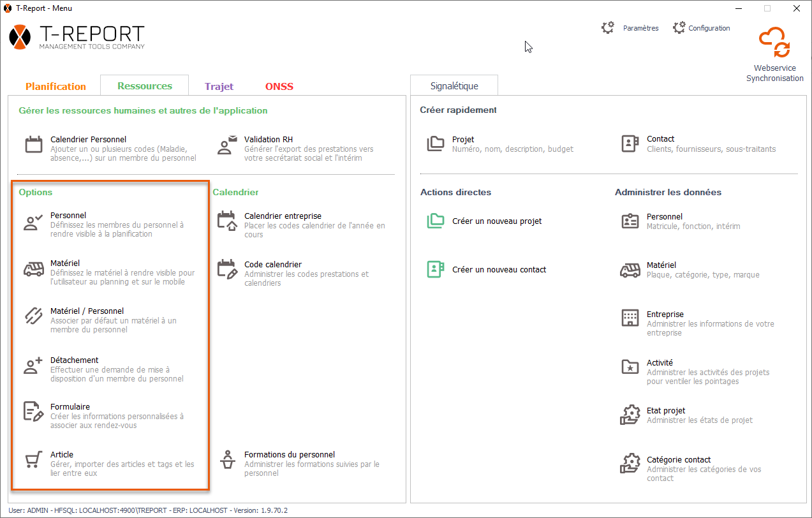Click the Matériel / Personnel link icon
This screenshot has height=518, width=812.
click(x=34, y=316)
